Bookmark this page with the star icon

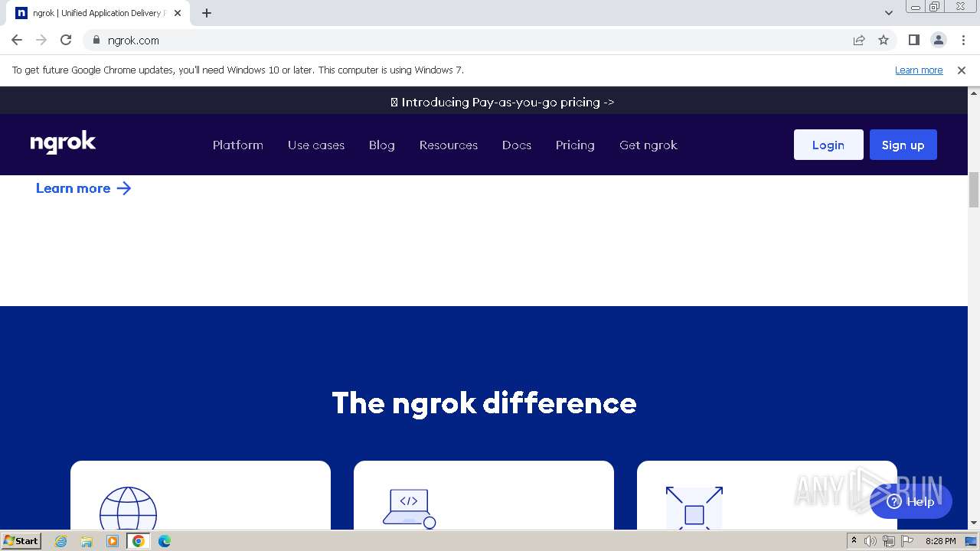(x=884, y=40)
